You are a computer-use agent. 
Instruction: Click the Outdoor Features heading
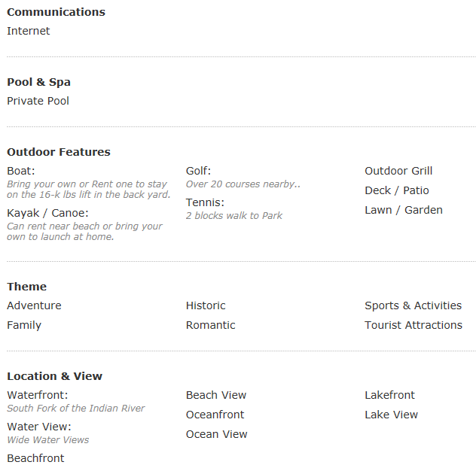click(x=59, y=152)
